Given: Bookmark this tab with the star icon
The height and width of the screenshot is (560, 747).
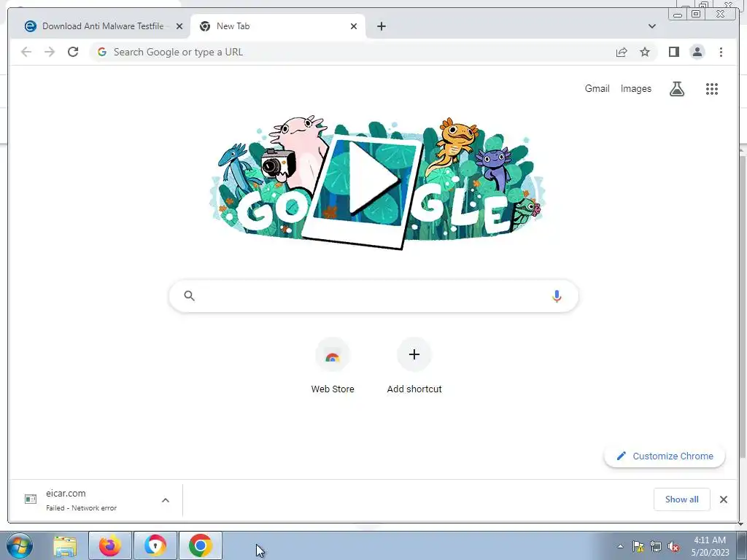Looking at the screenshot, I should click(645, 52).
